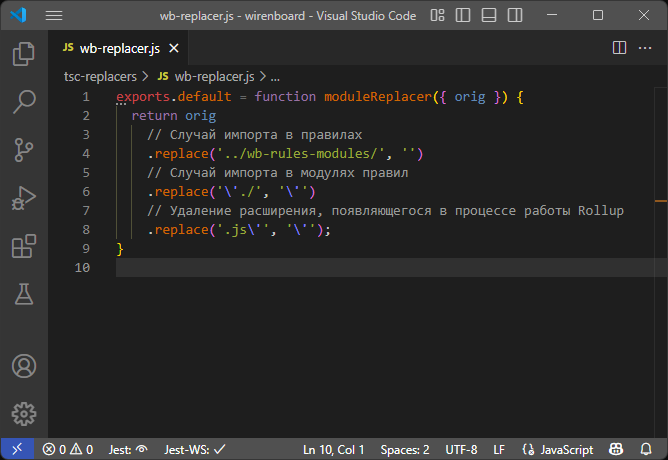
Task: Open Copilot status icon
Action: (x=616, y=449)
